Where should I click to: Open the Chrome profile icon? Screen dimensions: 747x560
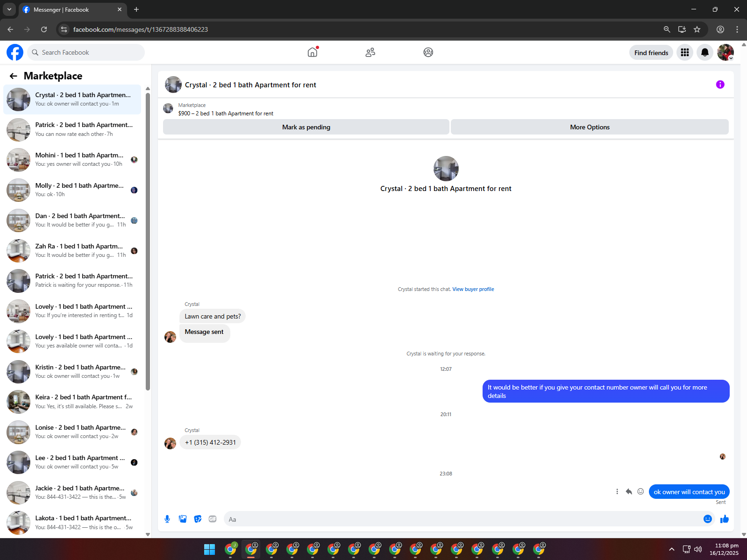pos(720,29)
